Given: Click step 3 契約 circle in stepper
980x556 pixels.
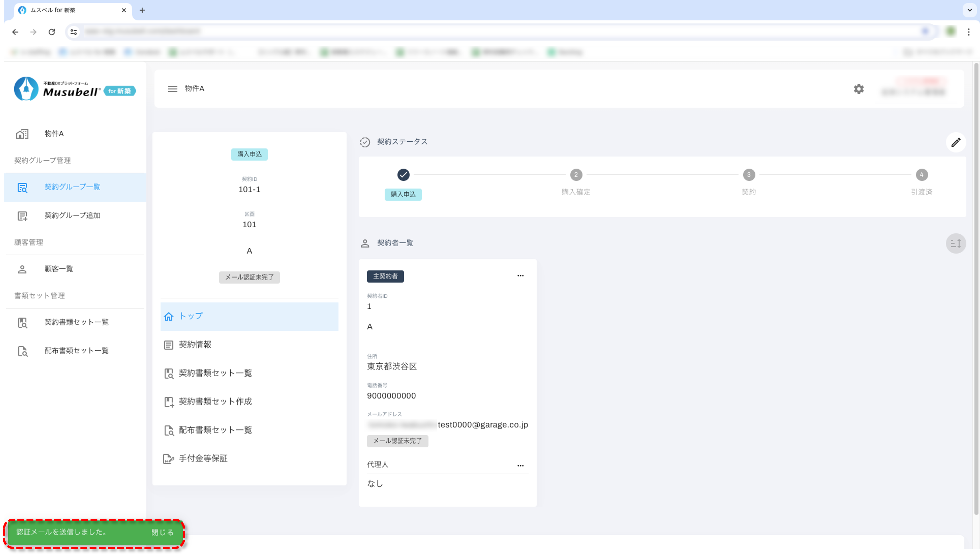Looking at the screenshot, I should (749, 175).
